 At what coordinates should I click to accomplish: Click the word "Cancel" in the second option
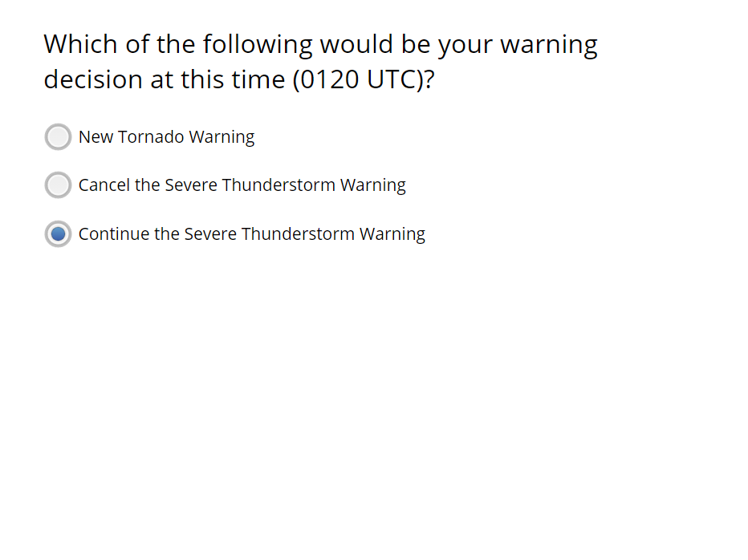pyautogui.click(x=104, y=185)
